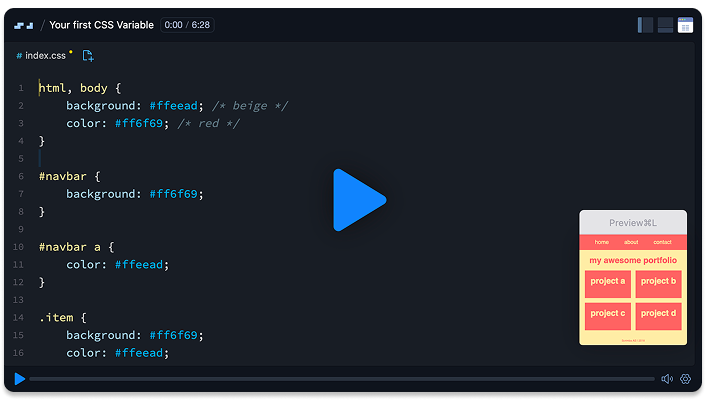Click the Preview panel header
Viewport: 706px width, 400px height.
click(x=632, y=223)
